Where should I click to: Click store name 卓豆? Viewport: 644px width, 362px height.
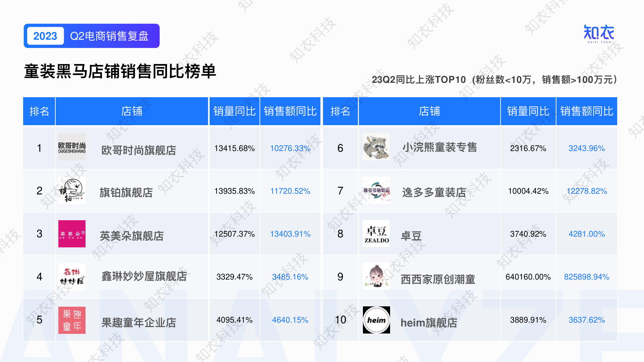coord(411,236)
